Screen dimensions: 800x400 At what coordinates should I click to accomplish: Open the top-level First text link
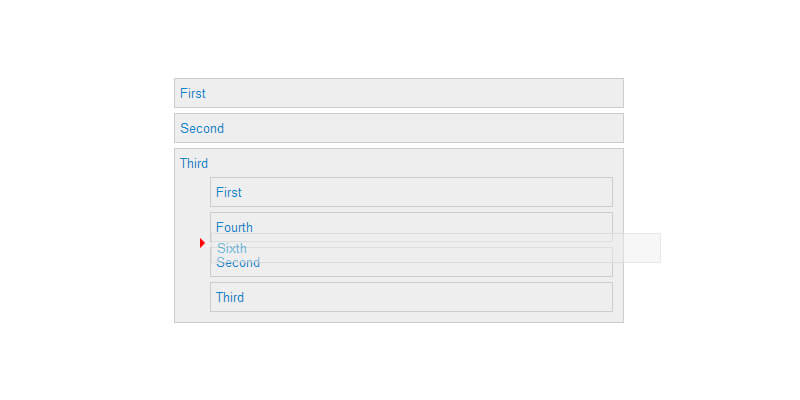193,93
